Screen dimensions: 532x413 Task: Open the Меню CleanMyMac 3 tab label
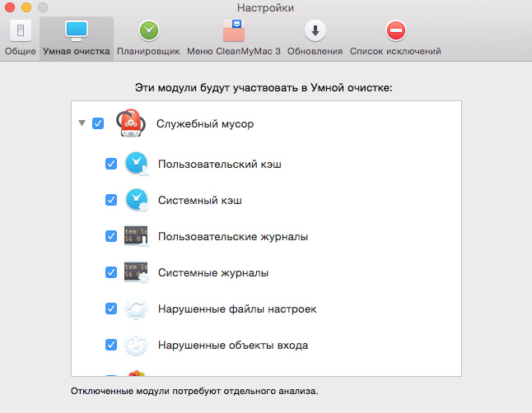[x=234, y=51]
